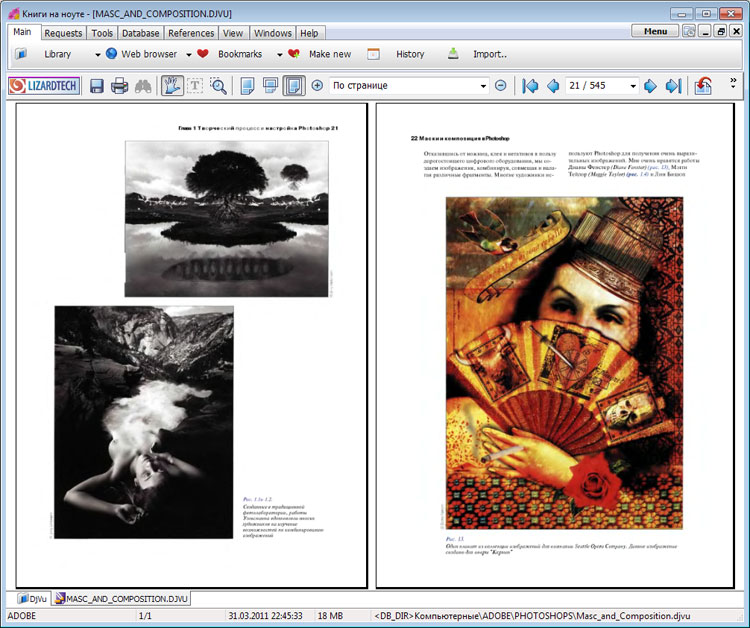Expand the Library dropdown arrow
The image size is (750, 628).
click(x=98, y=55)
